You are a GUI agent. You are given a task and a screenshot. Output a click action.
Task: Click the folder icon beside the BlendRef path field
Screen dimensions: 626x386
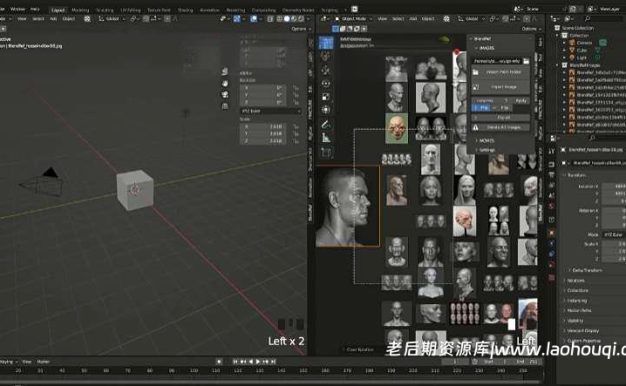tap(526, 61)
